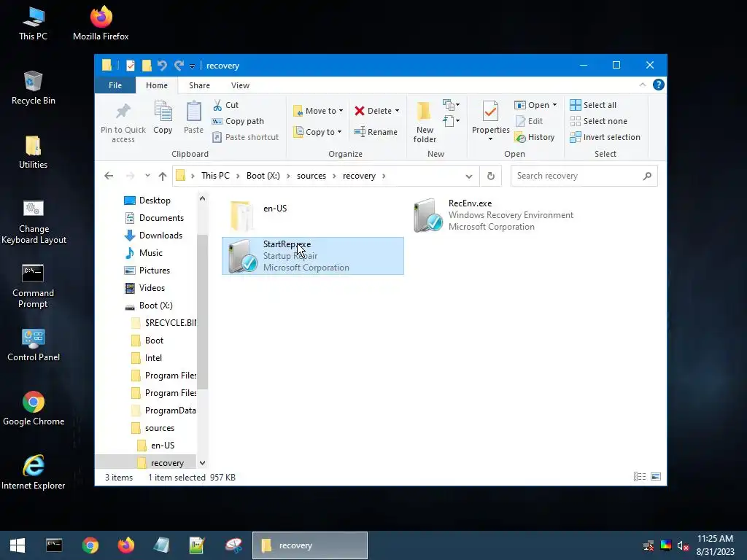Refresh the recovery folder
This screenshot has width=747, height=560.
[491, 176]
